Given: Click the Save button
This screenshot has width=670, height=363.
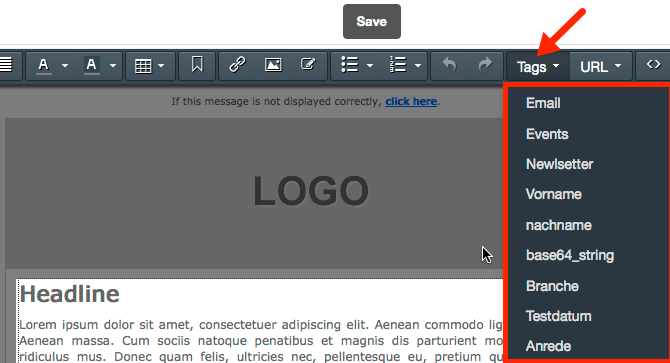Looking at the screenshot, I should [372, 21].
